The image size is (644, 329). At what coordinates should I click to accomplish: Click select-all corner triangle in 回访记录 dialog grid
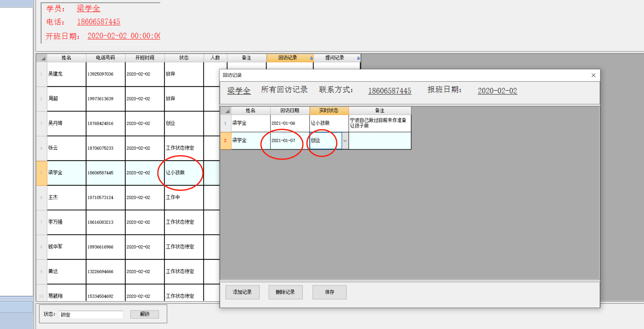(x=227, y=111)
